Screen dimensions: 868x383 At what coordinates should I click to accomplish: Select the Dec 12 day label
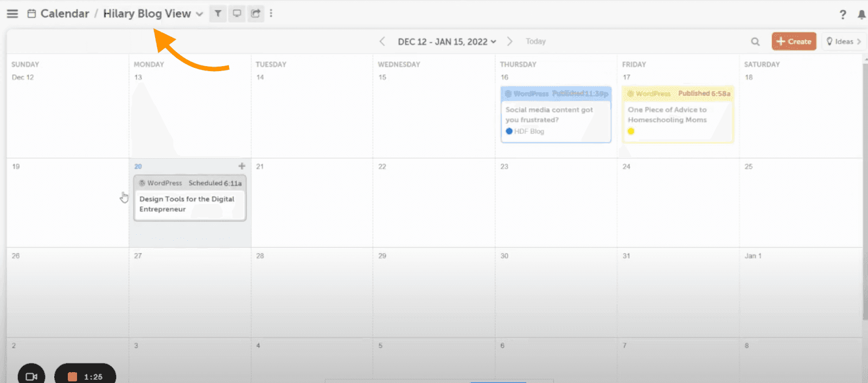click(x=23, y=77)
